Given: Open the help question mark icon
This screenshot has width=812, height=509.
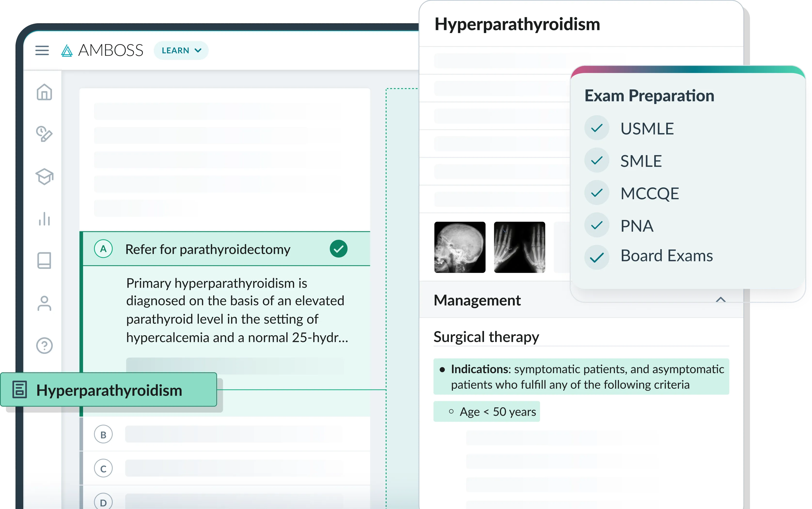Looking at the screenshot, I should 44,345.
